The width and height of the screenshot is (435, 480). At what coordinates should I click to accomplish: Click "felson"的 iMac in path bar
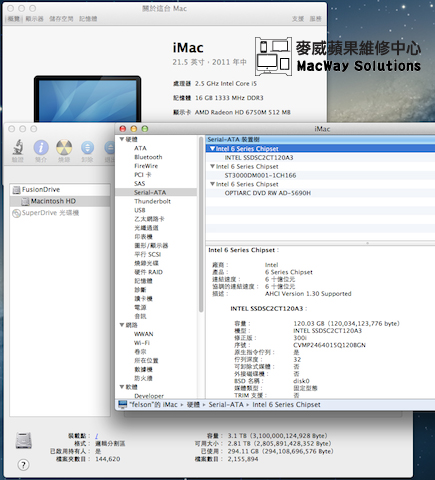point(153,405)
